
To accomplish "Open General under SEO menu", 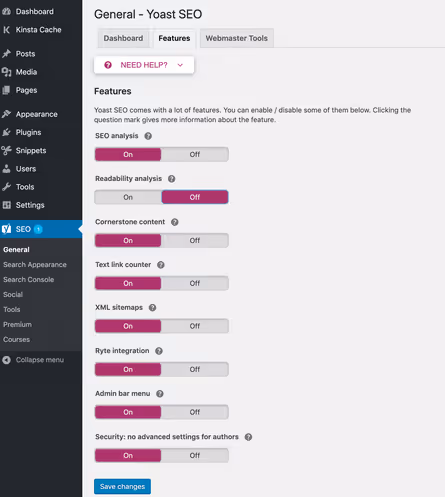I will point(16,250).
